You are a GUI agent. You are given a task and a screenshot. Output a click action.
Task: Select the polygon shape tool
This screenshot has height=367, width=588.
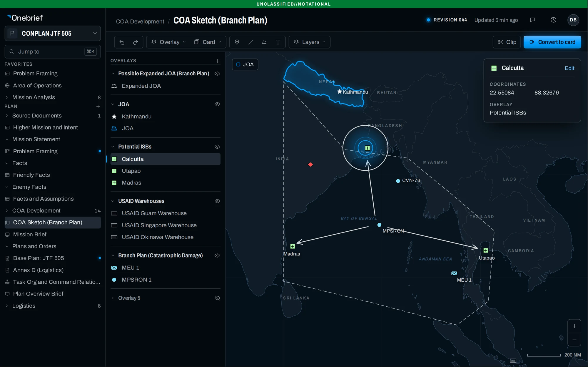[x=264, y=42]
